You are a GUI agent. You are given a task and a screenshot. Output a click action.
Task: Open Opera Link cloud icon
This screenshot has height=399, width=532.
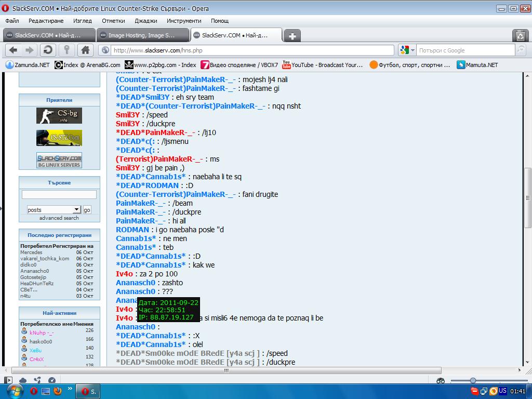click(x=23, y=380)
